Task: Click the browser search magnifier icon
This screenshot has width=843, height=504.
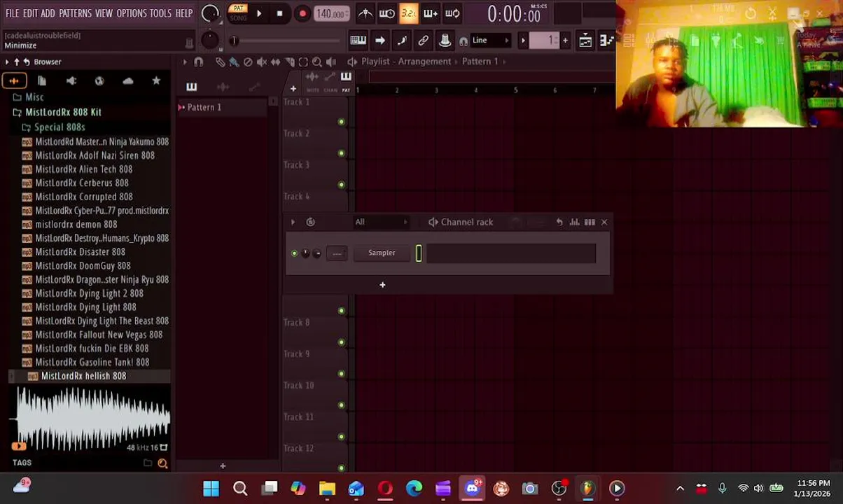Action: (x=162, y=463)
